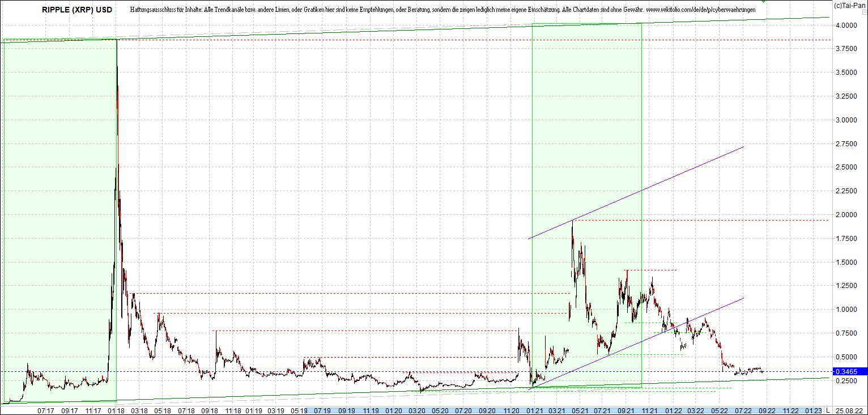This screenshot has width=868, height=415.
Task: Select the 01 18 label on time axis
Action: pyautogui.click(x=116, y=410)
